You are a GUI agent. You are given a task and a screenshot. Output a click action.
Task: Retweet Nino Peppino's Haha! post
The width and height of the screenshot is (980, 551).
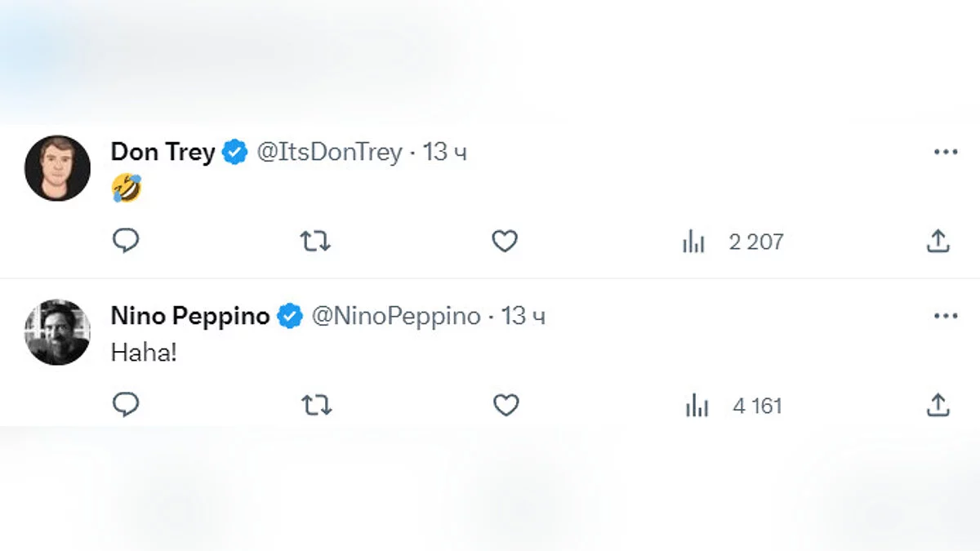coord(315,405)
